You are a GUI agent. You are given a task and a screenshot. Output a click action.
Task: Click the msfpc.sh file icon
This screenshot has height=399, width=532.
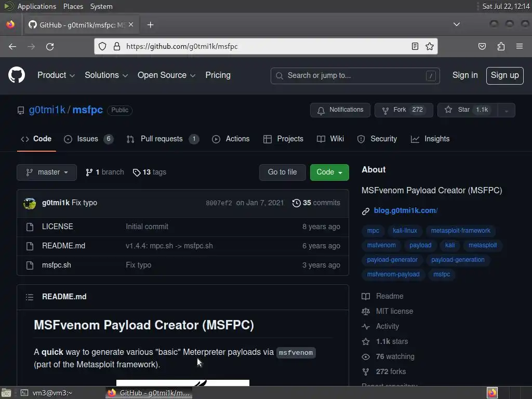click(x=30, y=265)
